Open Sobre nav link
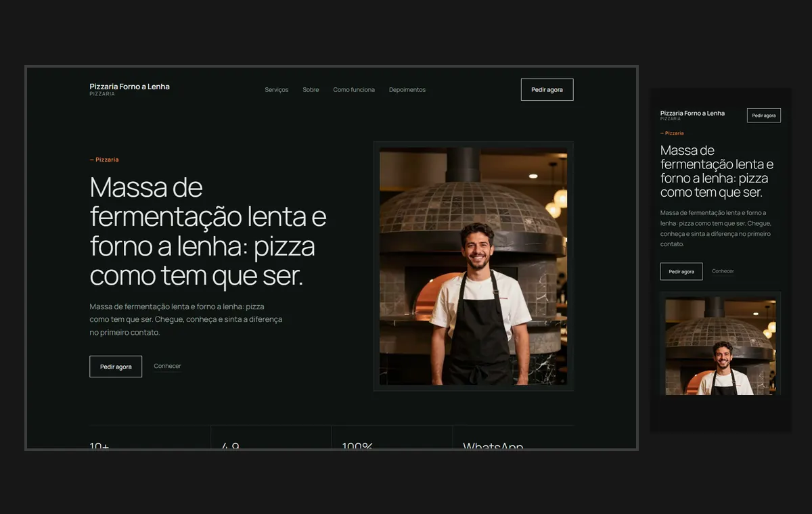This screenshot has height=514, width=812. tap(311, 90)
